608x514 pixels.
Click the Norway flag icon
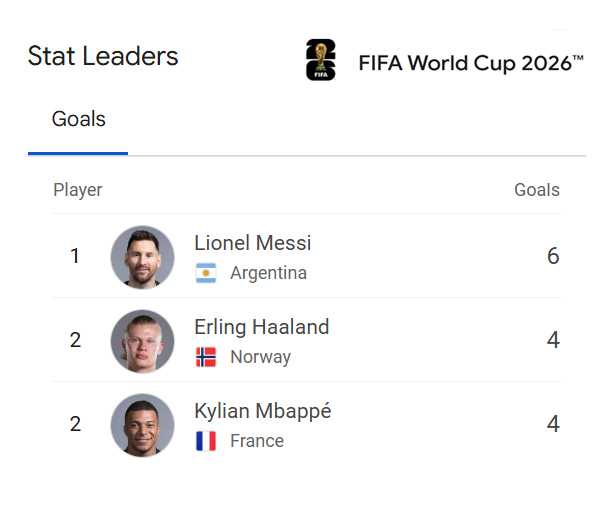206,357
